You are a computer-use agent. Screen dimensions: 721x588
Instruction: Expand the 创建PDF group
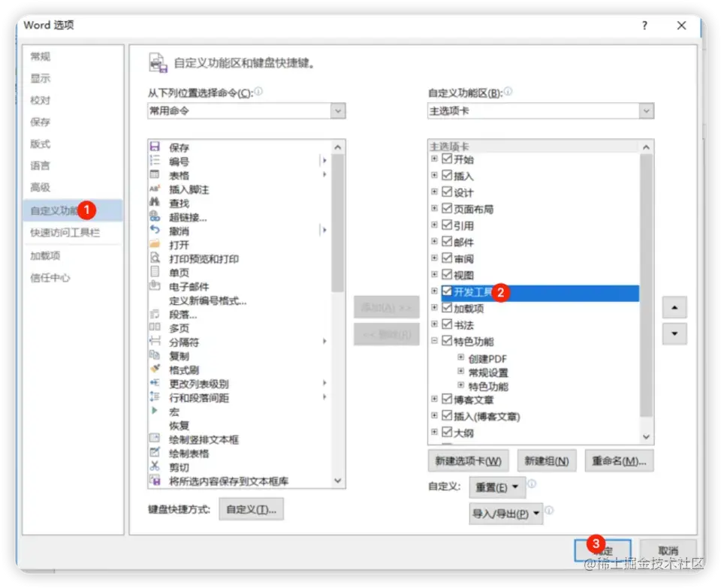[x=460, y=357]
